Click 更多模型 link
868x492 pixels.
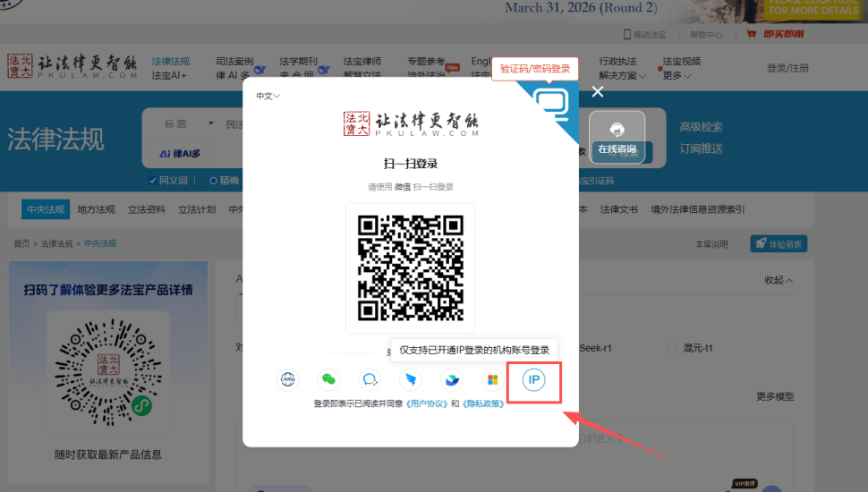775,397
